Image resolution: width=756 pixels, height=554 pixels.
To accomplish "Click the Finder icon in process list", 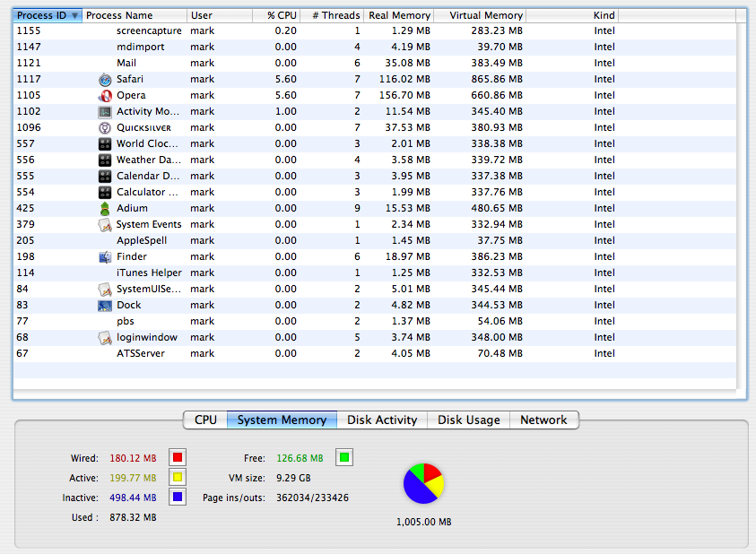I will 105,257.
